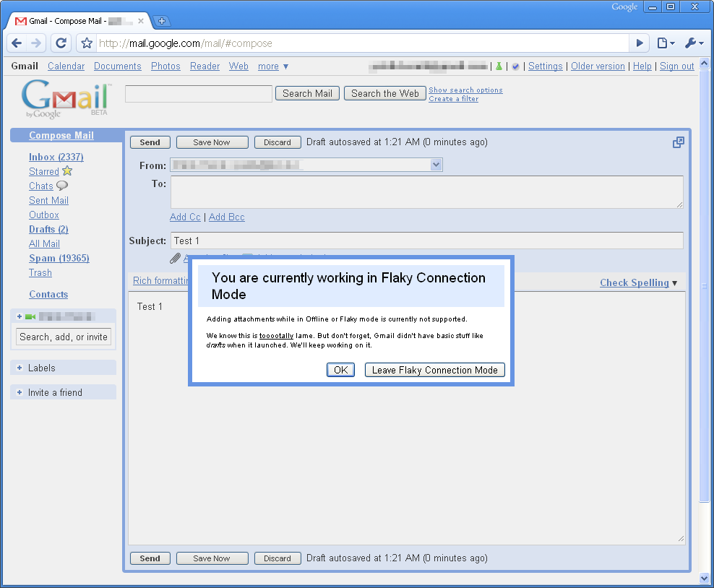Open the Contacts link

(48, 295)
